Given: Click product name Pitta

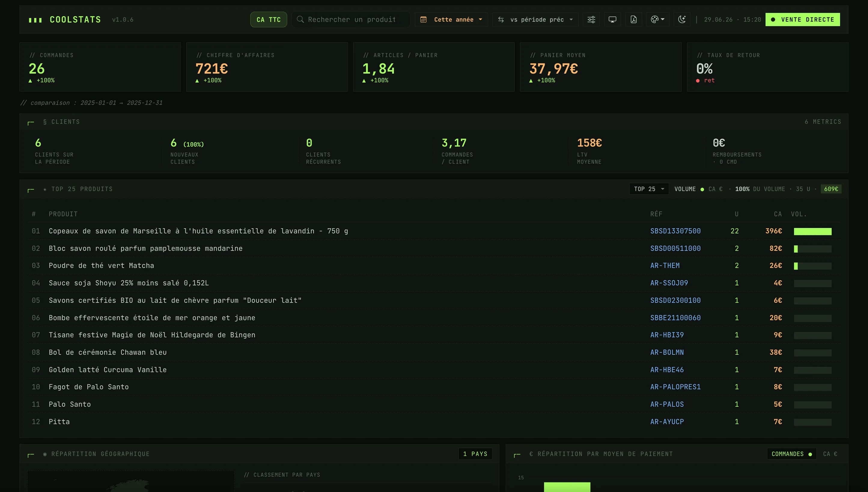Looking at the screenshot, I should click(x=59, y=422).
